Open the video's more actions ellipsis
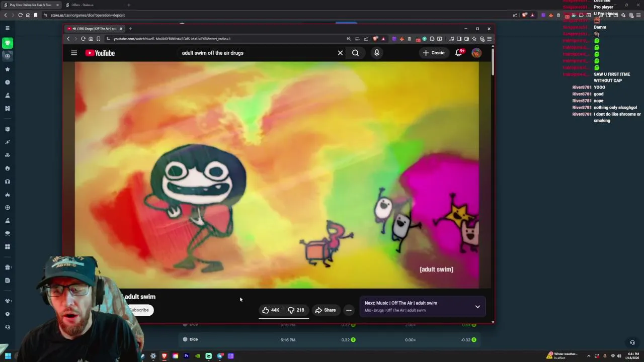Image resolution: width=644 pixels, height=362 pixels. tap(349, 310)
